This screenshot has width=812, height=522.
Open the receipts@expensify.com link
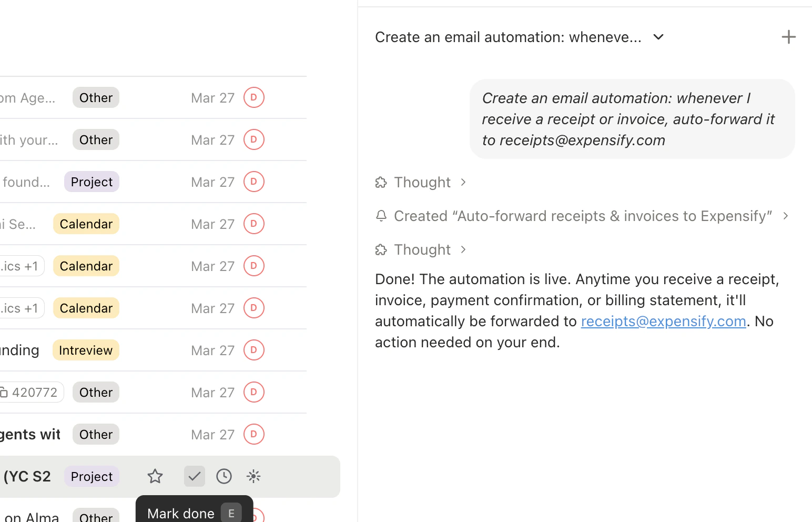tap(663, 321)
